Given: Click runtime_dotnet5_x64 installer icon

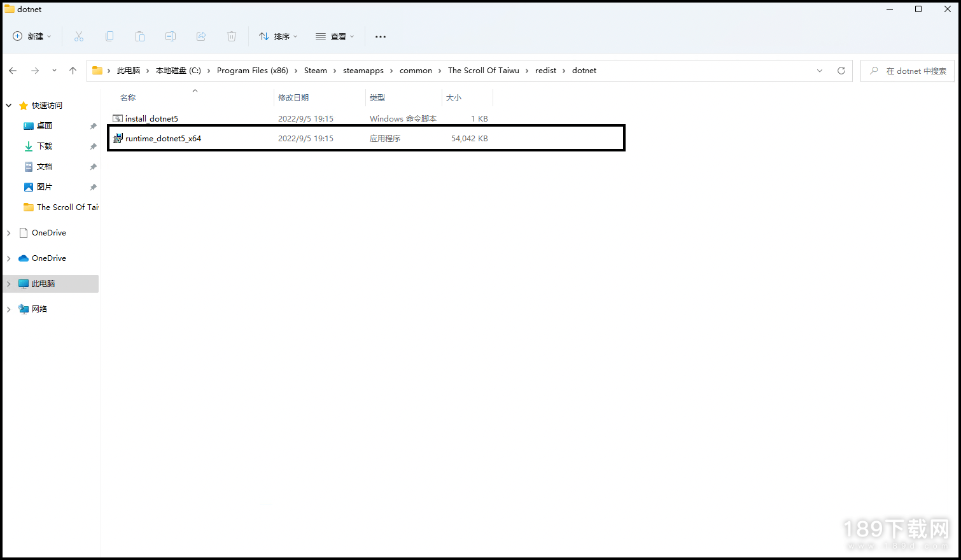Looking at the screenshot, I should click(118, 138).
